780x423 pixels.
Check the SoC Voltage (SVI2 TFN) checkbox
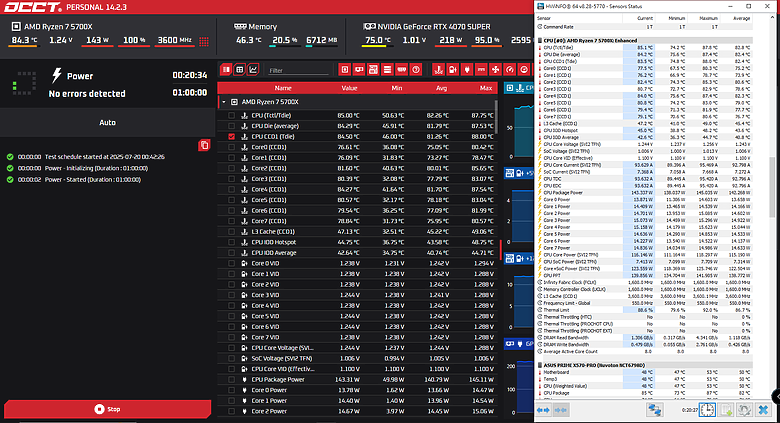(x=231, y=358)
